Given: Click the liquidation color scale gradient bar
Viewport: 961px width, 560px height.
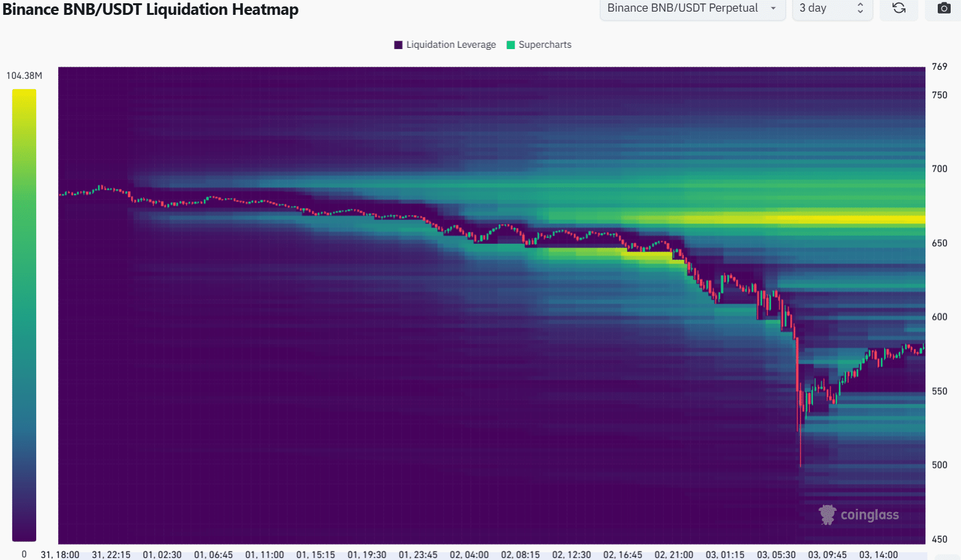Looking at the screenshot, I should (24, 315).
